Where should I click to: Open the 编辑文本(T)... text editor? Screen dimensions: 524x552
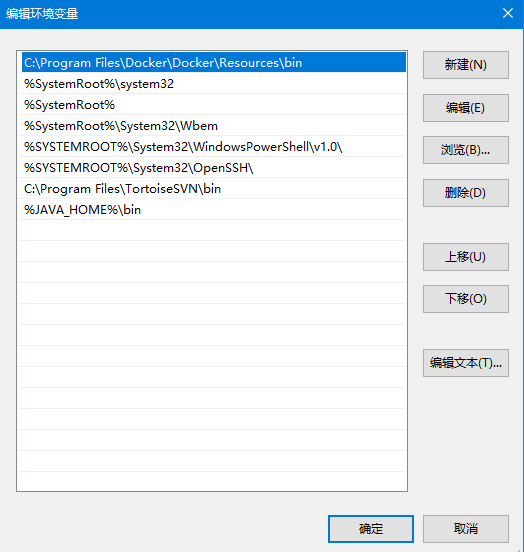click(466, 363)
